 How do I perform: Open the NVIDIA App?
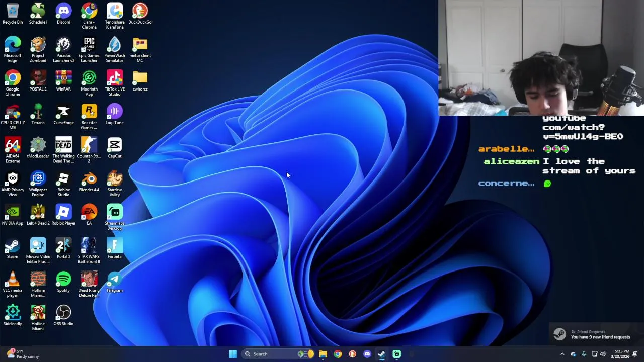[13, 215]
